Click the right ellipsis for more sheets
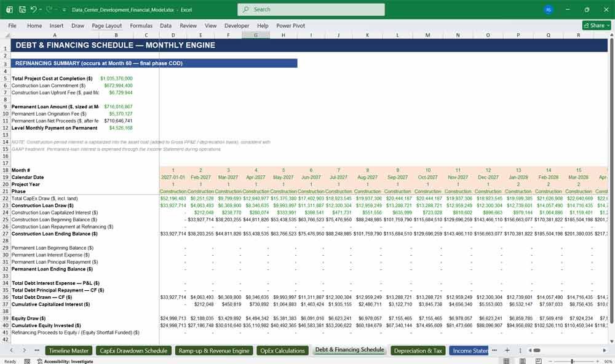 (x=494, y=350)
